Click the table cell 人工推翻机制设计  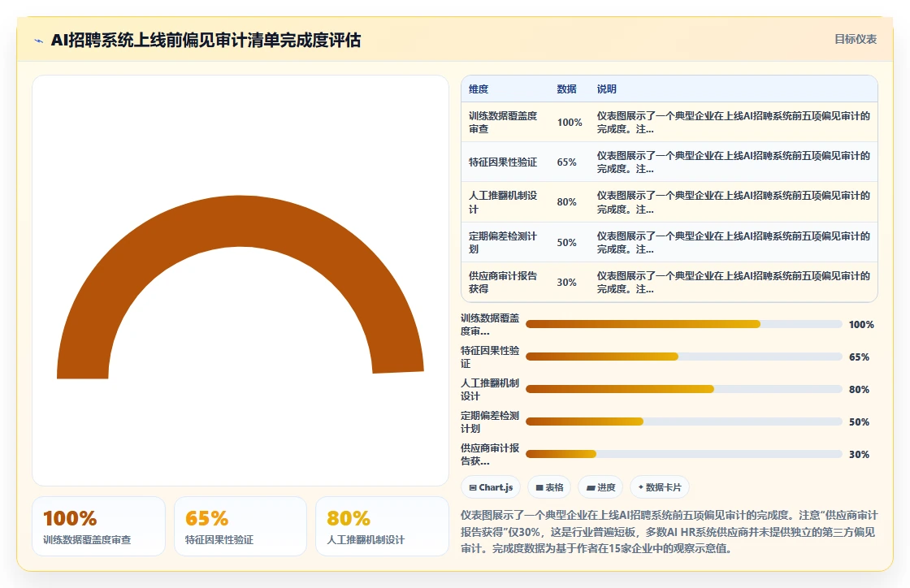point(503,201)
